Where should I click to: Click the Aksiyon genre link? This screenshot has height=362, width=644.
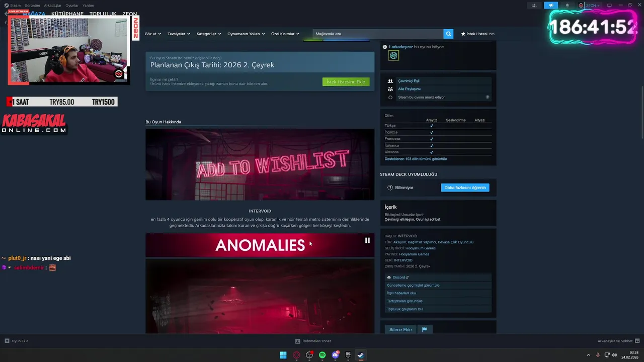pyautogui.click(x=399, y=242)
